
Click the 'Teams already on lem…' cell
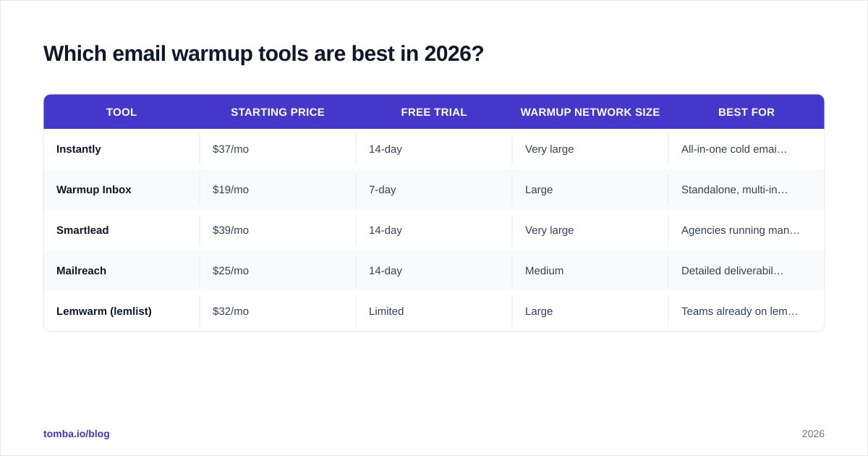746,311
